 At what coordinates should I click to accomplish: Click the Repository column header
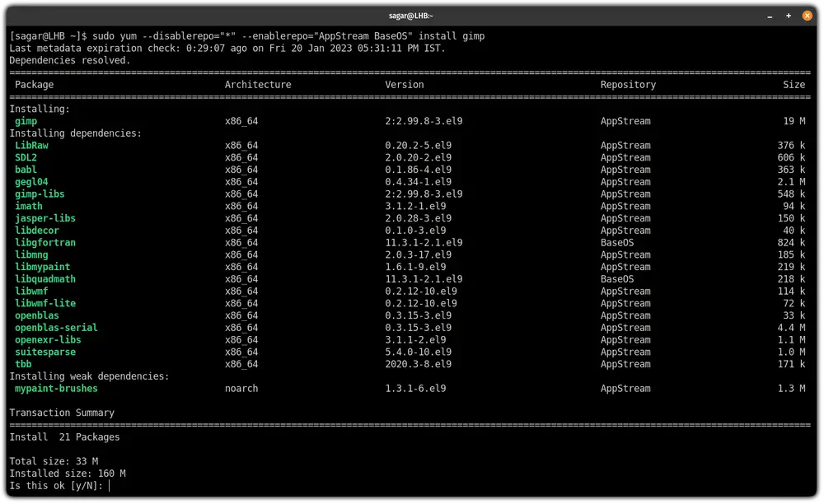pos(628,85)
